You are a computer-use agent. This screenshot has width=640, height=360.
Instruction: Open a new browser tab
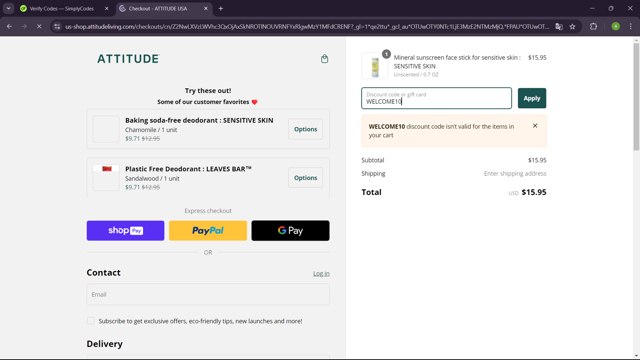[220, 9]
